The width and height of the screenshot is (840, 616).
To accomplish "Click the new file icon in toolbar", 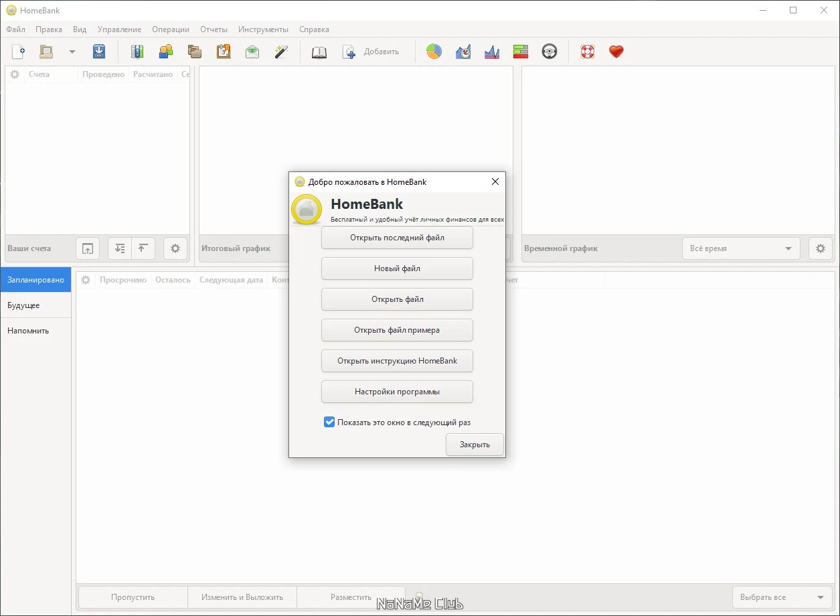I will 19,52.
